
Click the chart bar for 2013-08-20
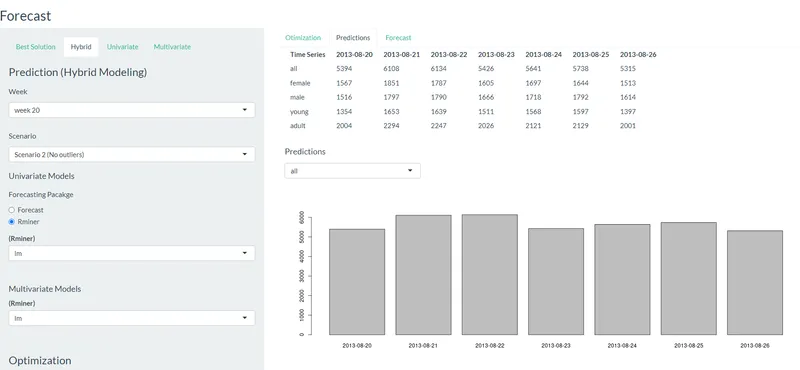[357, 282]
